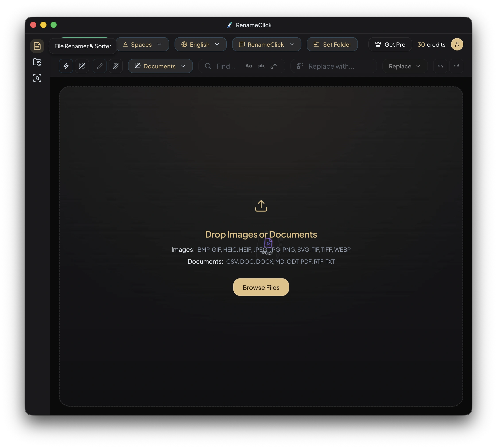Click the undo arrow

(x=440, y=66)
